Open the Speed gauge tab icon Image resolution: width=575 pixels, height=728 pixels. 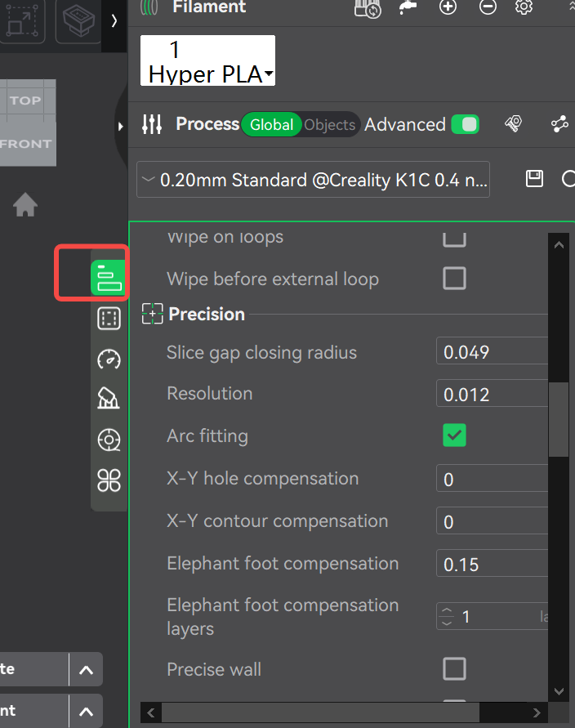(x=109, y=359)
